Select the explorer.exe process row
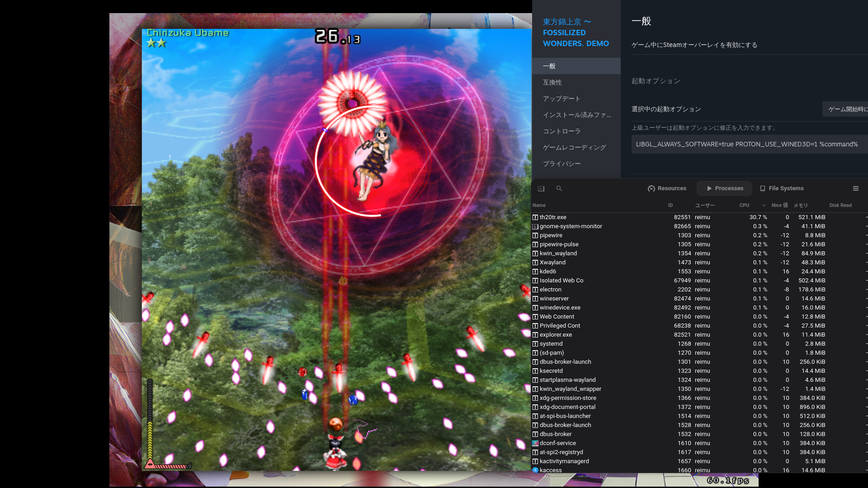 700,335
